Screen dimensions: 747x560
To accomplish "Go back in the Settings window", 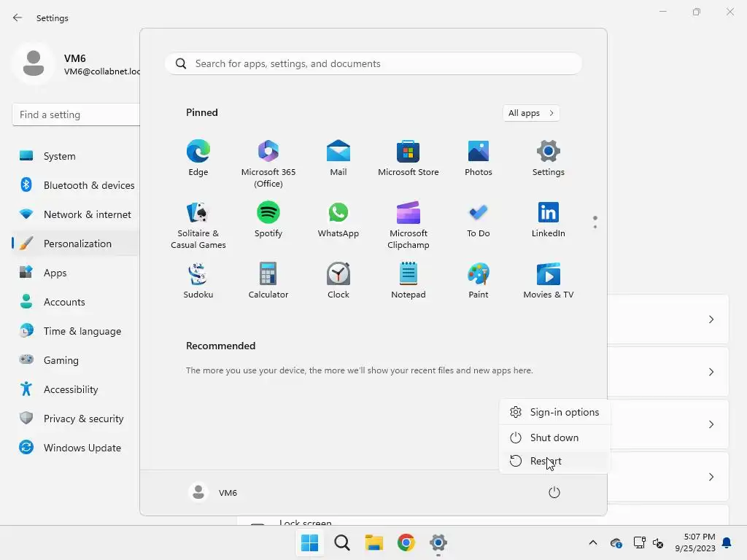I will tap(18, 17).
